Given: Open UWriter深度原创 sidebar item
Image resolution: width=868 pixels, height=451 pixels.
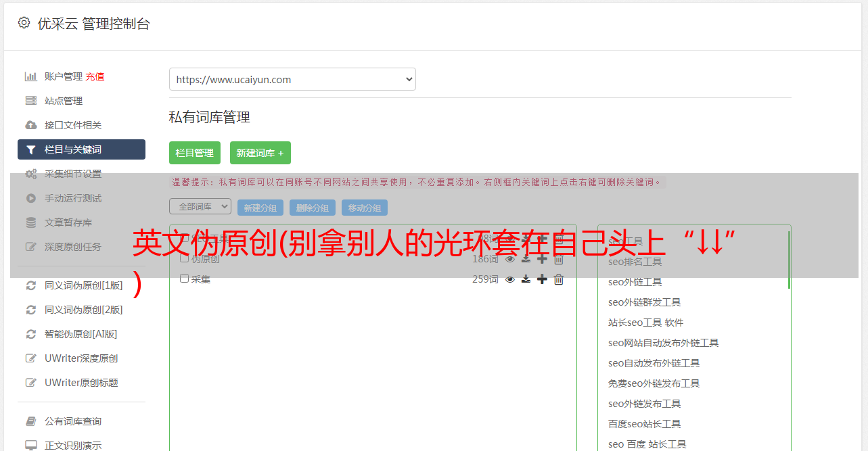Looking at the screenshot, I should (81, 358).
